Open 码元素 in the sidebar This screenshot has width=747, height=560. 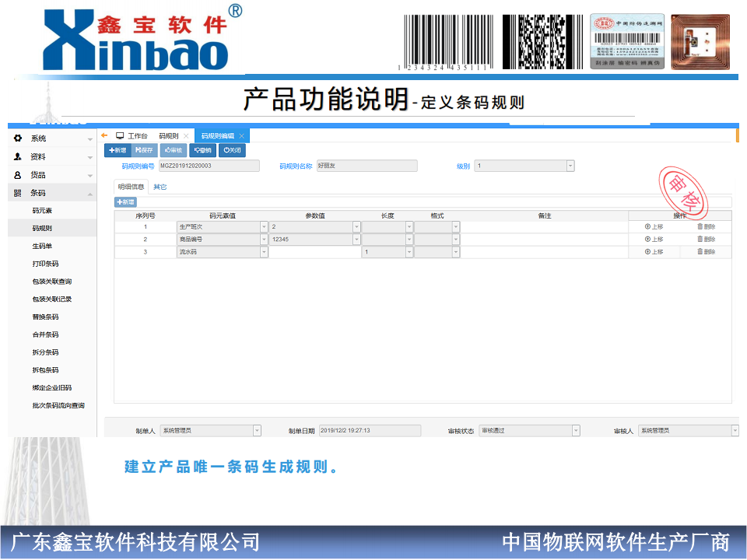click(42, 211)
